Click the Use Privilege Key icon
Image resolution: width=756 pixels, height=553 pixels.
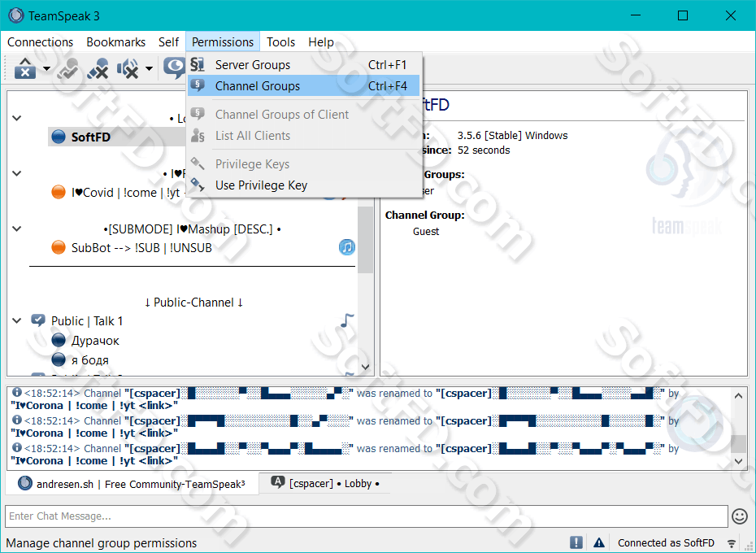198,185
